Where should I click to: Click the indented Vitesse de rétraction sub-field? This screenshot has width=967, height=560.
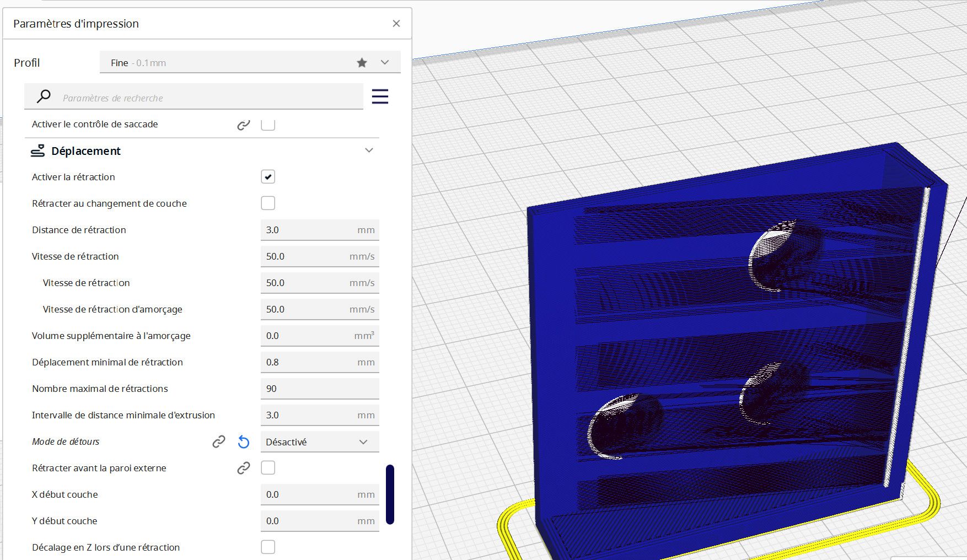pyautogui.click(x=320, y=283)
